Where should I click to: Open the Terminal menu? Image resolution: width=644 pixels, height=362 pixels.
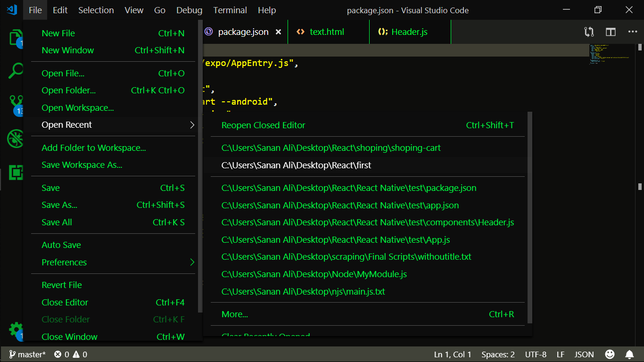(x=230, y=10)
